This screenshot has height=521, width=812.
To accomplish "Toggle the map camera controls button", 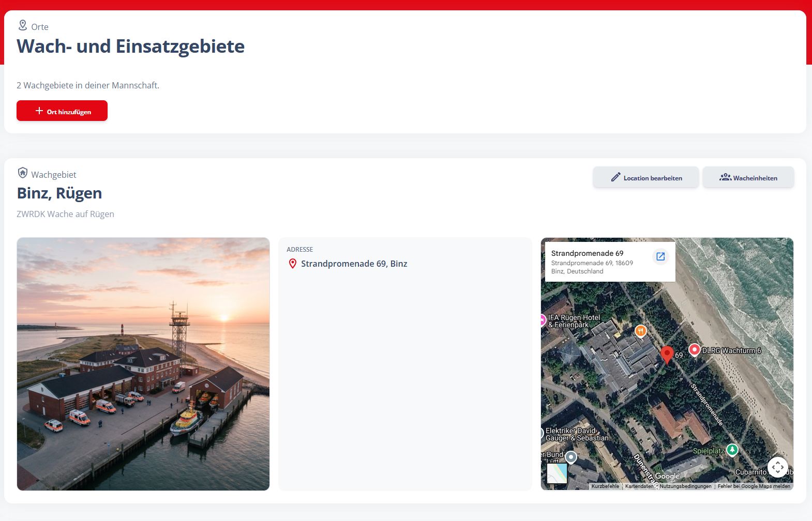I will tap(778, 467).
